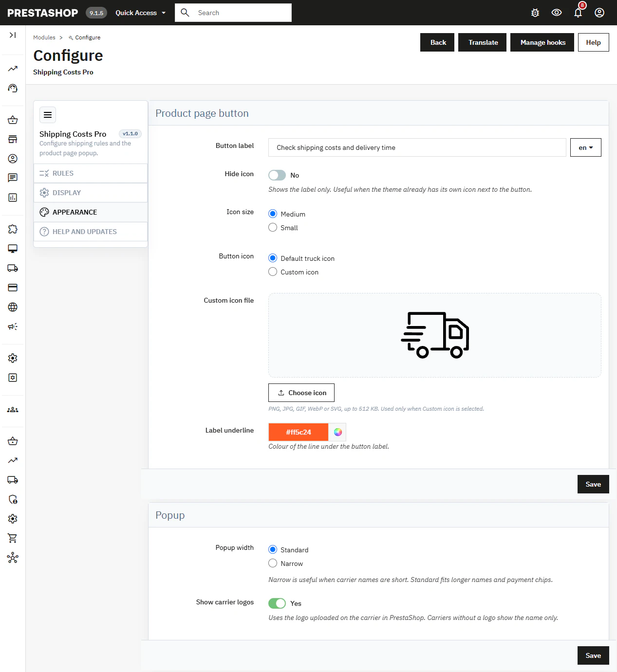Open Customer Service via the chat message icon
Viewport: 617px width, 672px height.
click(13, 178)
